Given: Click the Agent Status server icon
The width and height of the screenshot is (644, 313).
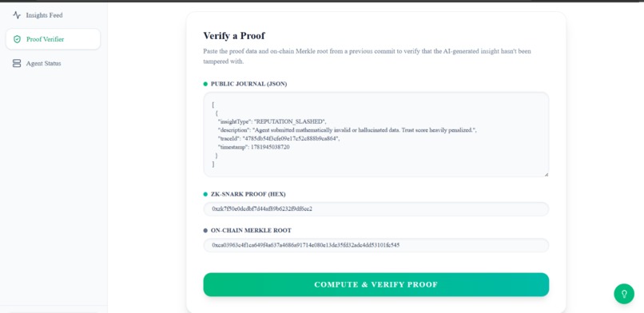Looking at the screenshot, I should [17, 63].
